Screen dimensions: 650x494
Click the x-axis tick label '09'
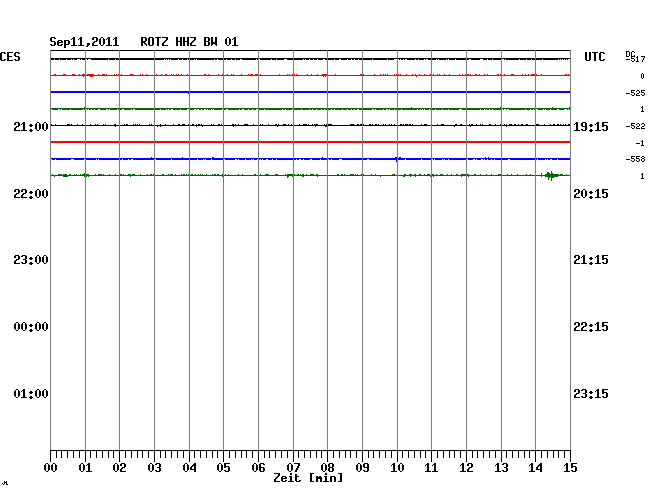[x=362, y=468]
